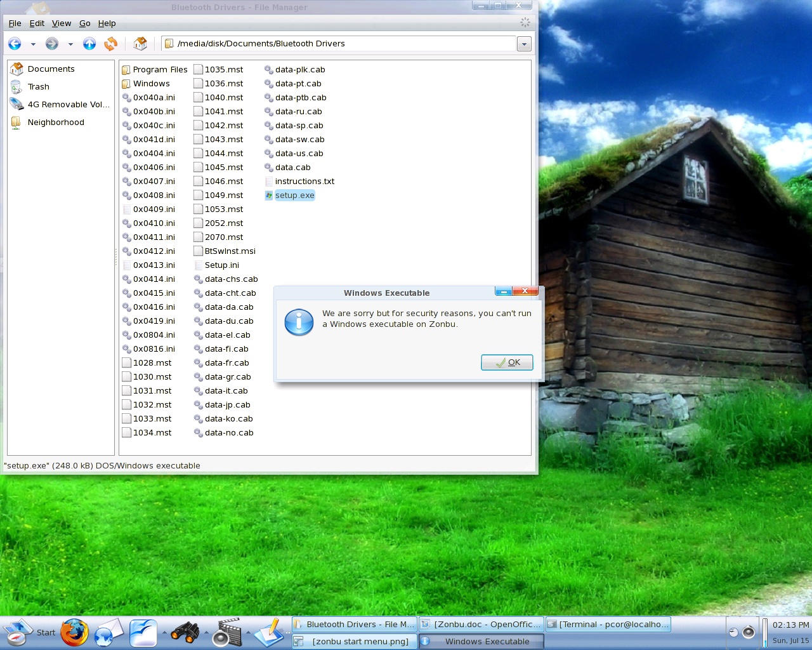Open the forward history dropdown arrow
The height and width of the screenshot is (650, 812).
[x=70, y=44]
